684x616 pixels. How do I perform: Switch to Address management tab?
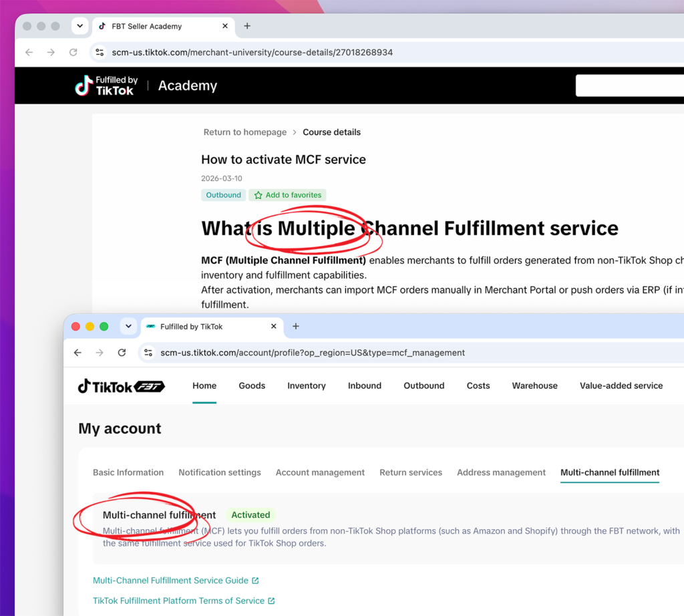501,472
